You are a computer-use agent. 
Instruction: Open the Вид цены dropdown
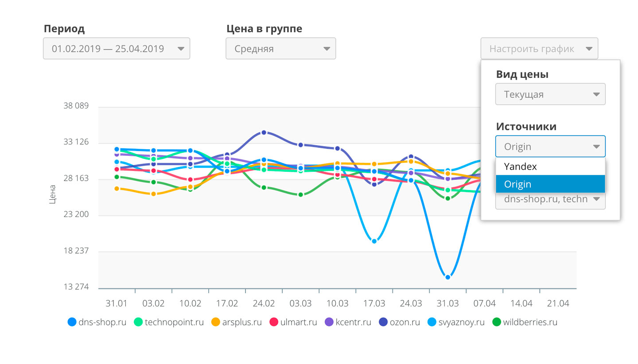pyautogui.click(x=550, y=94)
